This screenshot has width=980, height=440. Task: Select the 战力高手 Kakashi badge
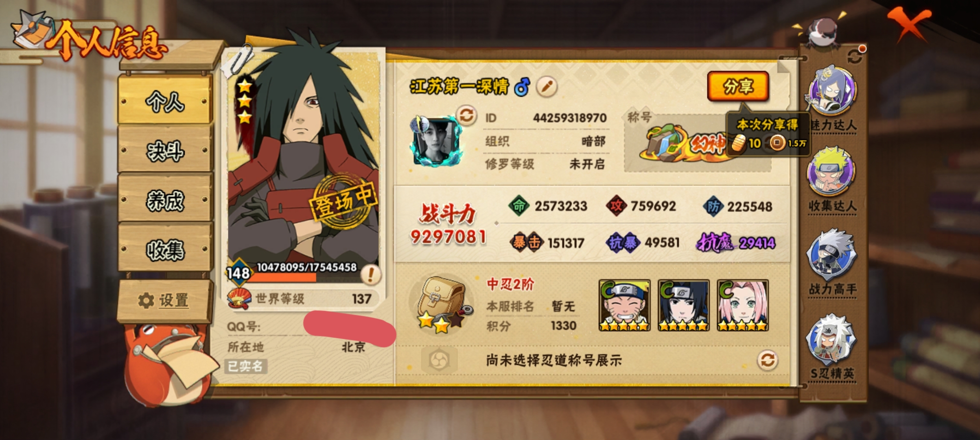(832, 255)
